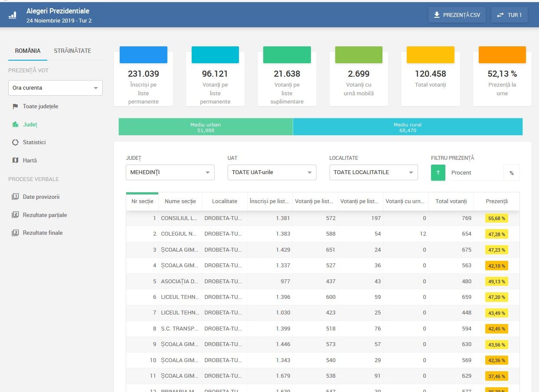This screenshot has width=539, height=392.
Task: Click the flag icon beside Toate județele
Action: 15,106
